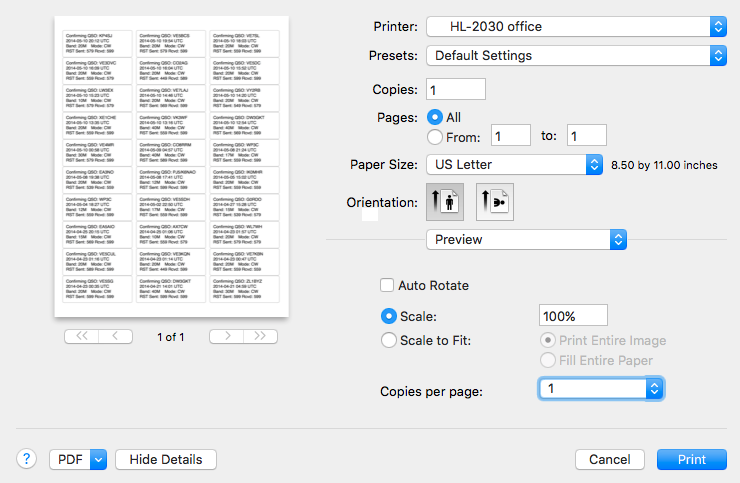Select the Scale radio button
Screen dimensions: 740x483
[x=389, y=316]
